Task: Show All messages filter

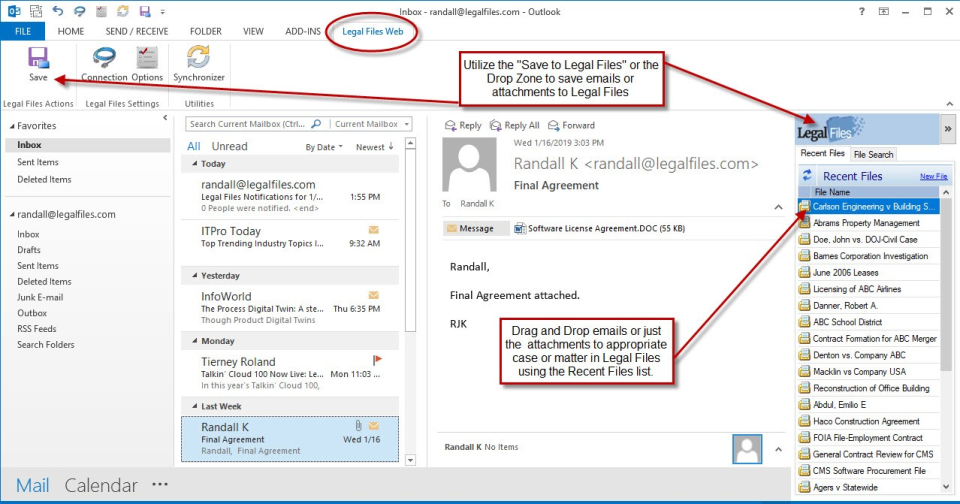Action: pyautogui.click(x=193, y=146)
